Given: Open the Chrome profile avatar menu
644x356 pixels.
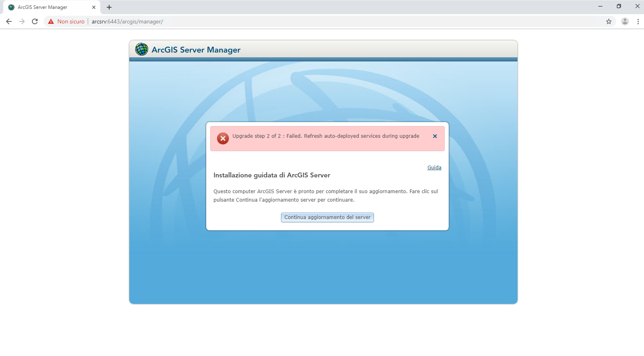Looking at the screenshot, I should point(625,21).
